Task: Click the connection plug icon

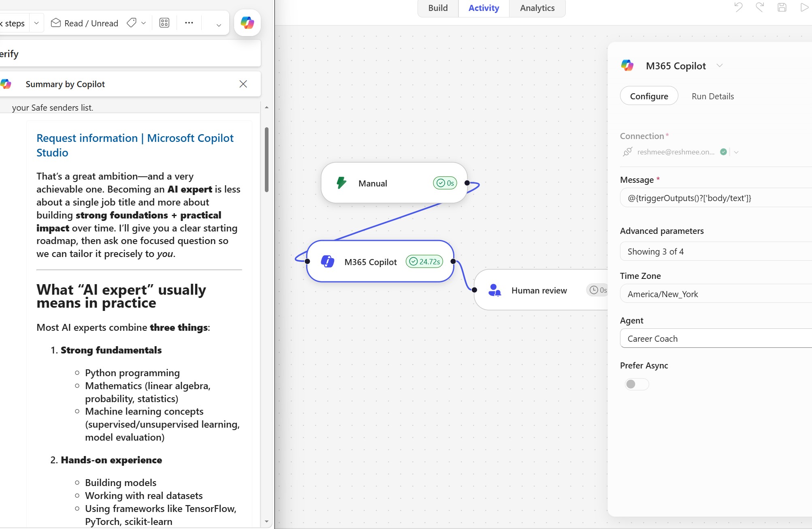Action: (x=627, y=152)
